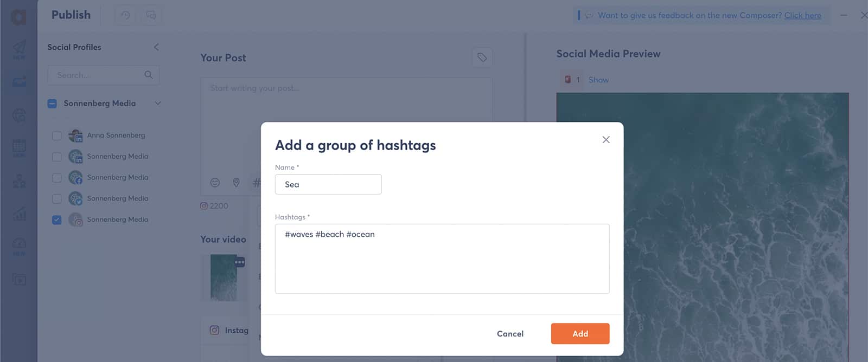The image size is (868, 362).
Task: Expand the Sonnenberg Media group chevron
Action: pyautogui.click(x=158, y=103)
